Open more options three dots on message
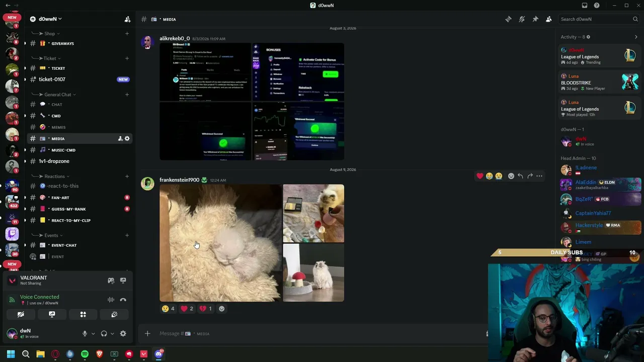 click(539, 176)
